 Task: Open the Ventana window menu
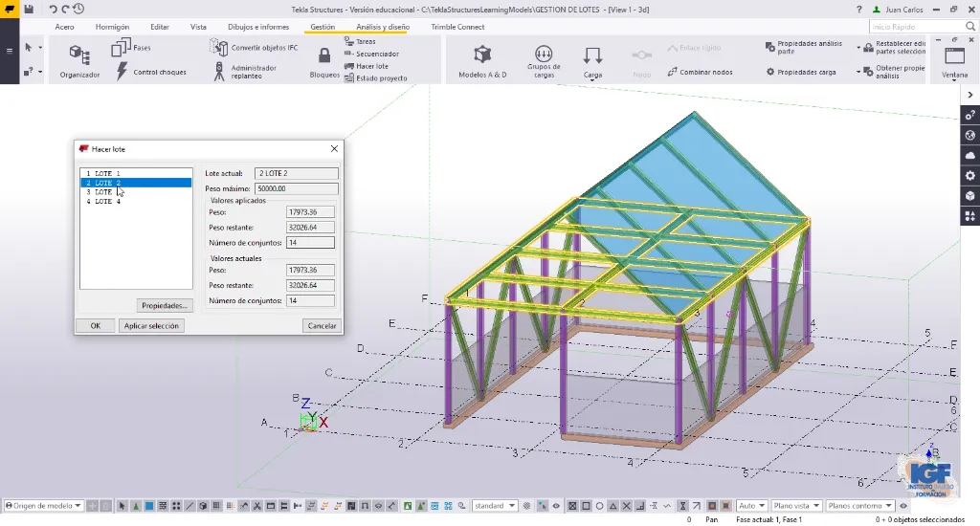click(x=954, y=62)
